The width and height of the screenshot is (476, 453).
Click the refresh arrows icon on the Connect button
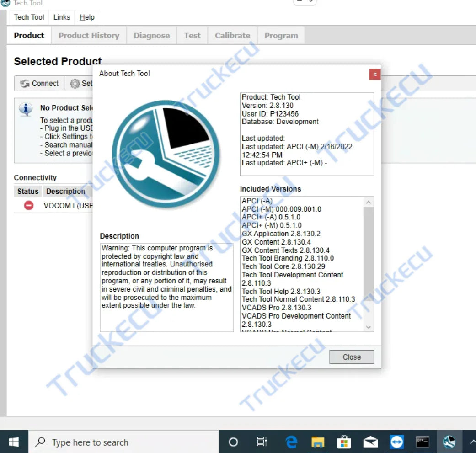click(x=25, y=83)
